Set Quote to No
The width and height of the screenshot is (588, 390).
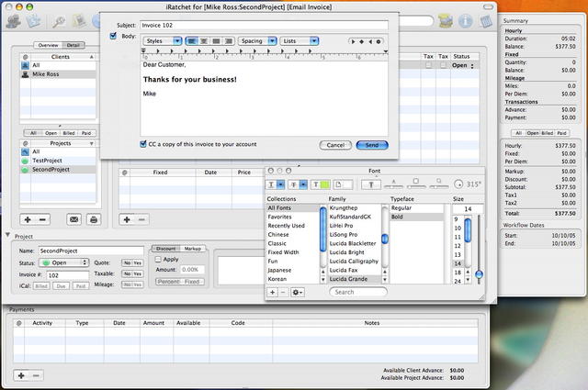pyautogui.click(x=127, y=263)
